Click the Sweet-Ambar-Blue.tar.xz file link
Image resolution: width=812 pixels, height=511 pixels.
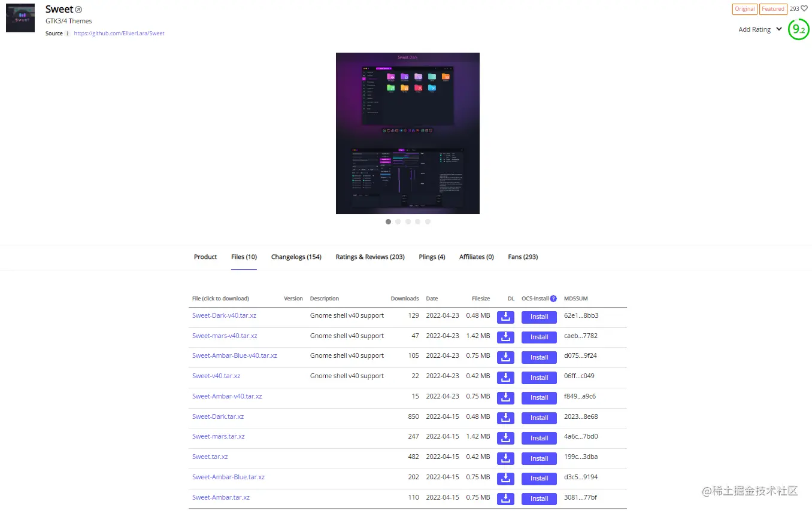[x=228, y=477]
